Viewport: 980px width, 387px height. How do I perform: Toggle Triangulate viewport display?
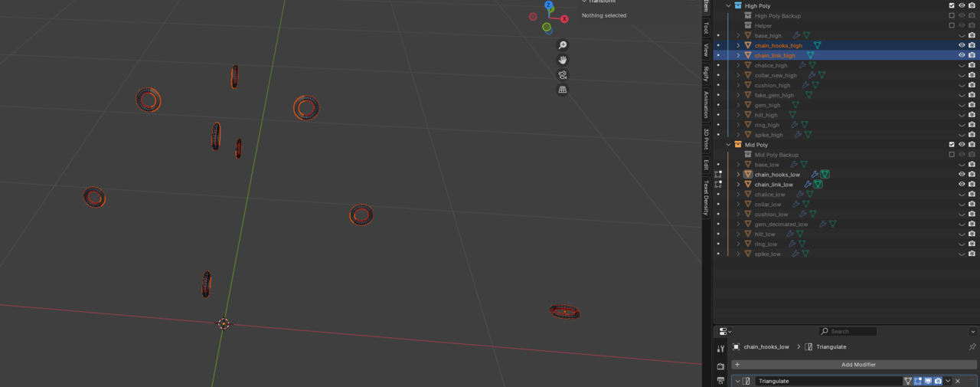(928, 381)
